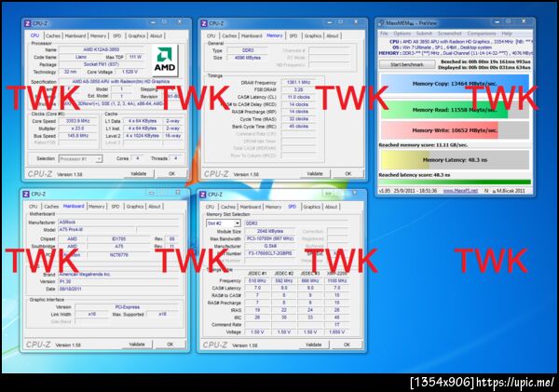Click the BIOS brand 'American Megatrends Inc.'
This screenshot has height=392, width=559.
tap(118, 275)
